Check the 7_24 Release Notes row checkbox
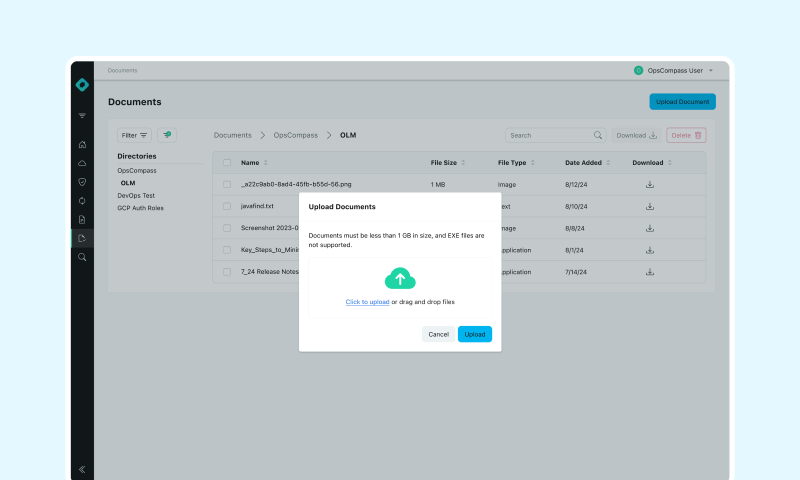This screenshot has height=480, width=800. tap(227, 272)
